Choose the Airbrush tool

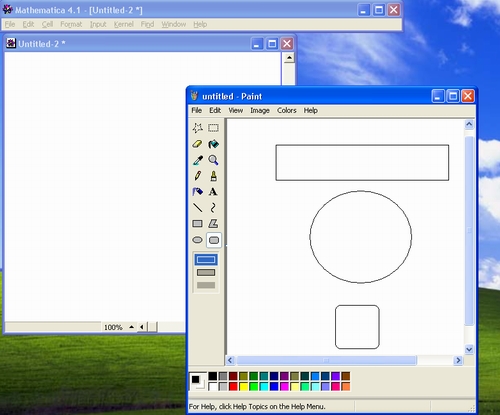(x=197, y=192)
